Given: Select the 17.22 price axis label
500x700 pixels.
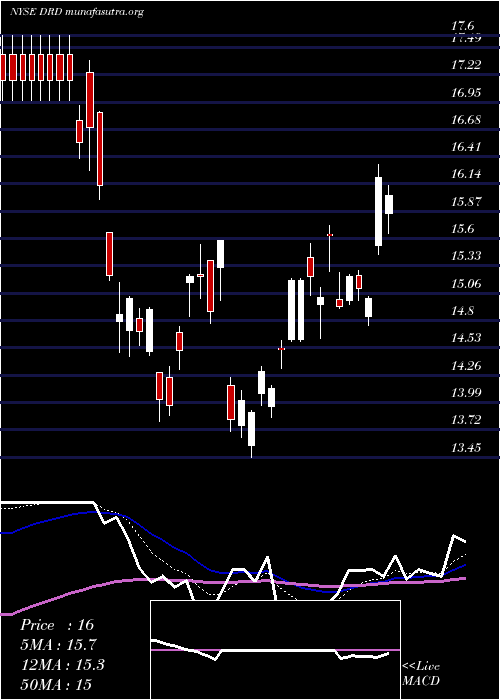Looking at the screenshot, I should (x=466, y=65).
